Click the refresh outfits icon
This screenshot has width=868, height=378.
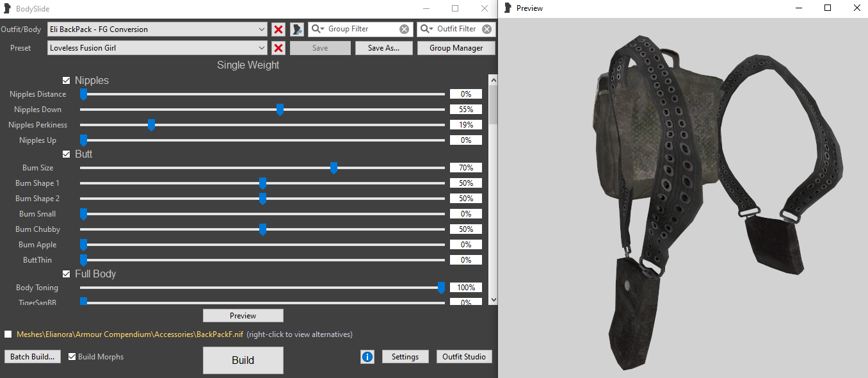(x=297, y=29)
